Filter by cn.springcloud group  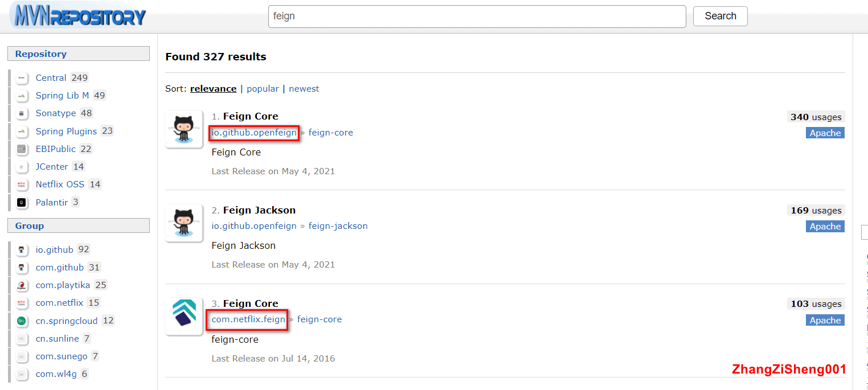coord(67,321)
